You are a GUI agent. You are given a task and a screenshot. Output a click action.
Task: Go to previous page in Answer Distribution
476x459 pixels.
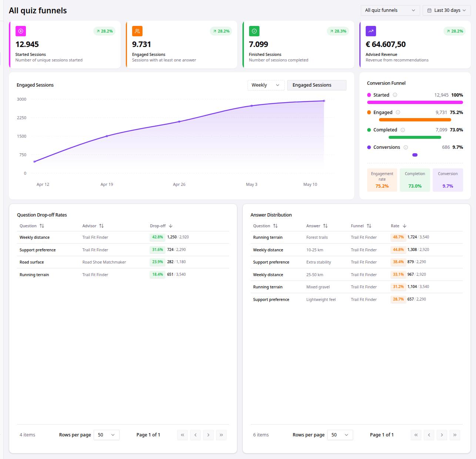click(429, 435)
